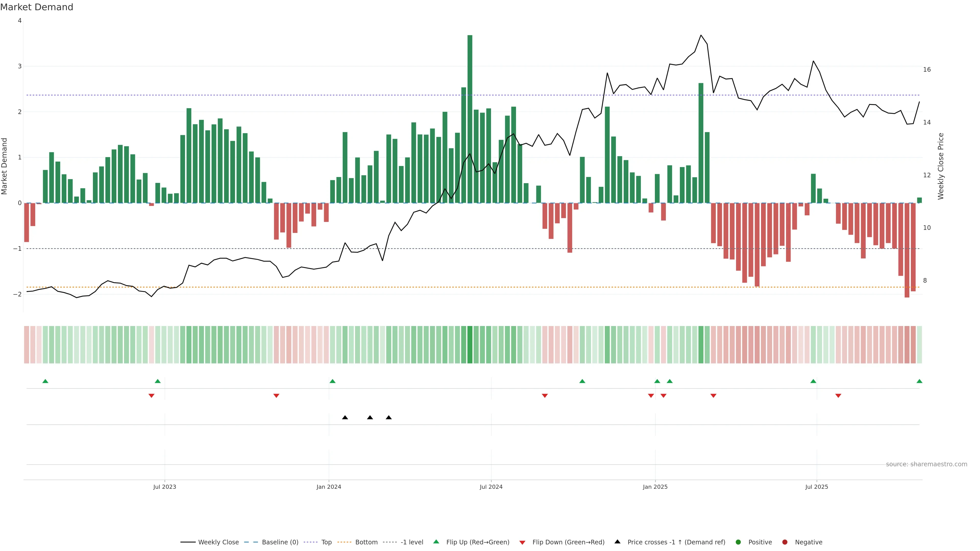
Task: Click the Negative red circle legend icon
Action: (785, 542)
